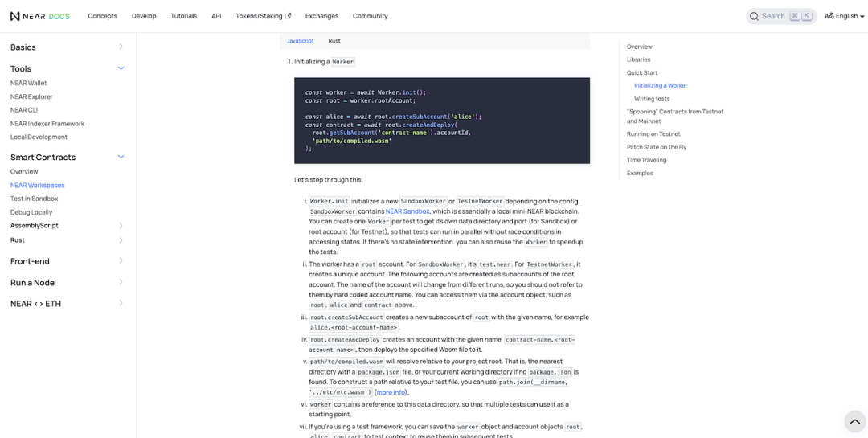Open the English language selector

pos(844,16)
